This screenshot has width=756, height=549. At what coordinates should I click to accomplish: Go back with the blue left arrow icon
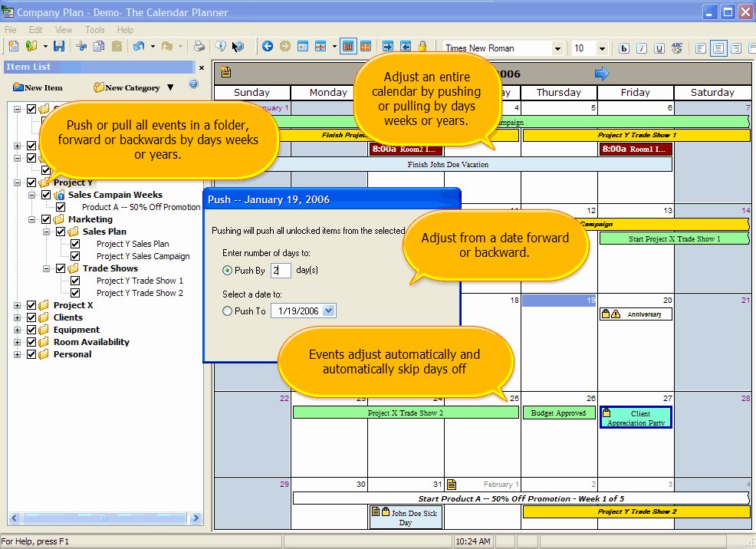pos(268,46)
